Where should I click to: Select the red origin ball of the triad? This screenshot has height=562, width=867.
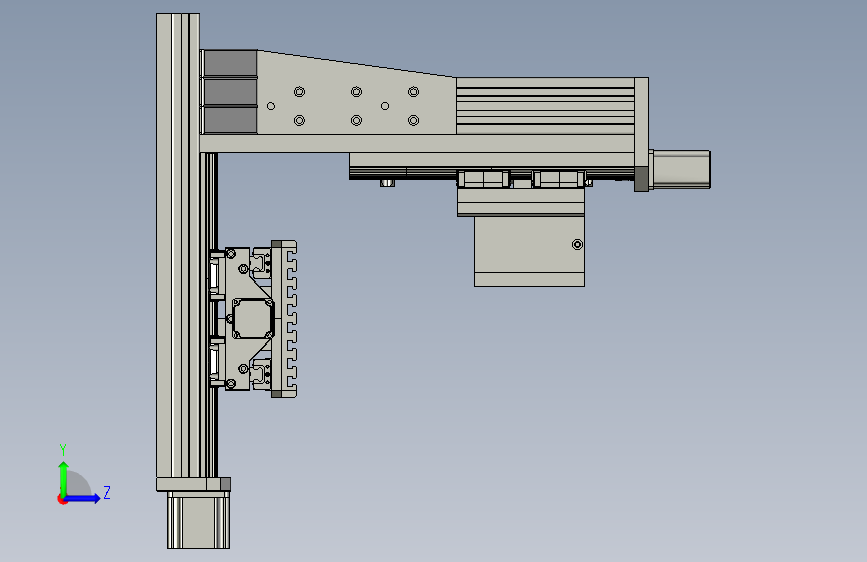tap(61, 499)
